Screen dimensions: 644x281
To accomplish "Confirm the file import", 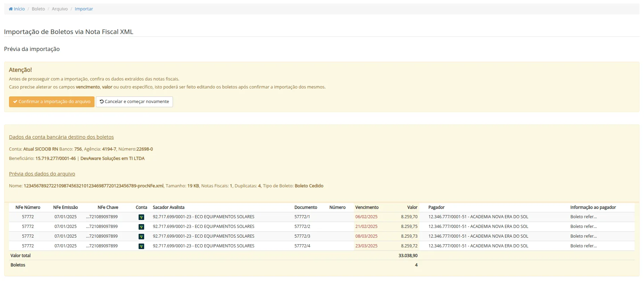I will pos(52,102).
